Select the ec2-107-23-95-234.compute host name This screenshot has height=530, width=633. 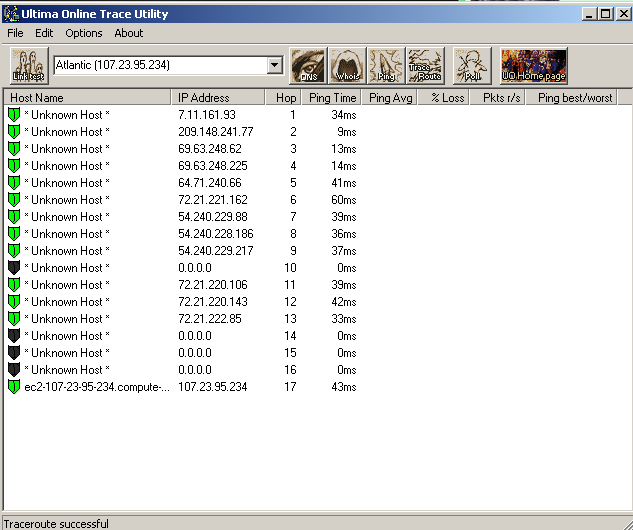[97, 387]
